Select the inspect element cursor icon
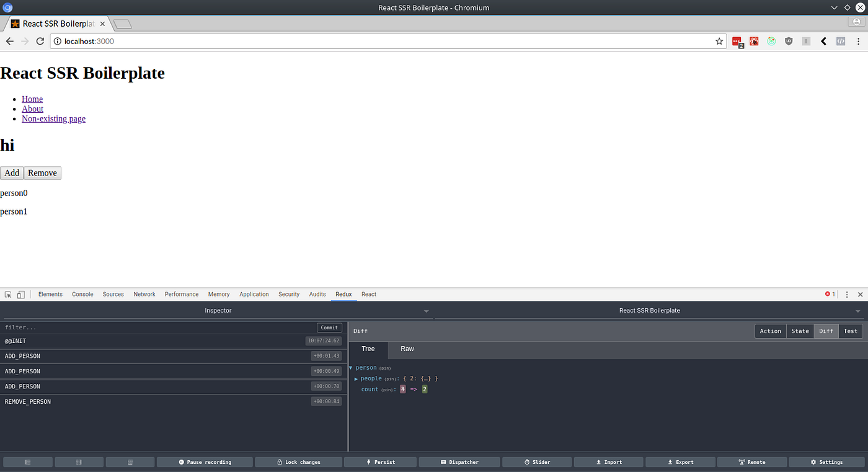 (x=7, y=294)
